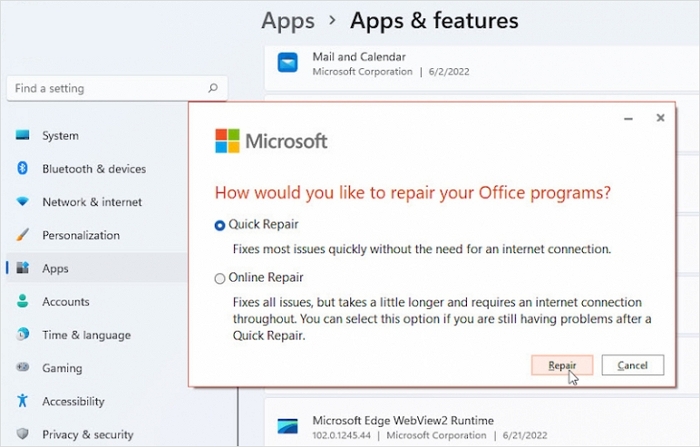
Task: Cancel the Office repair dialog
Action: pyautogui.click(x=632, y=365)
